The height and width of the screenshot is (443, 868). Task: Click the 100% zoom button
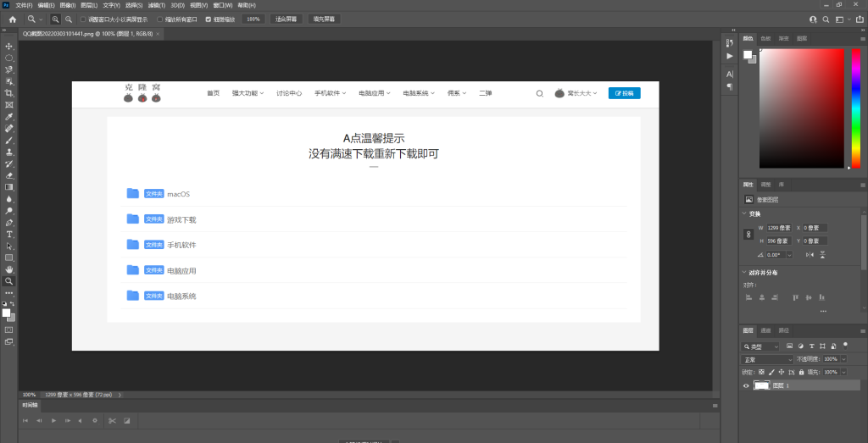(x=253, y=19)
